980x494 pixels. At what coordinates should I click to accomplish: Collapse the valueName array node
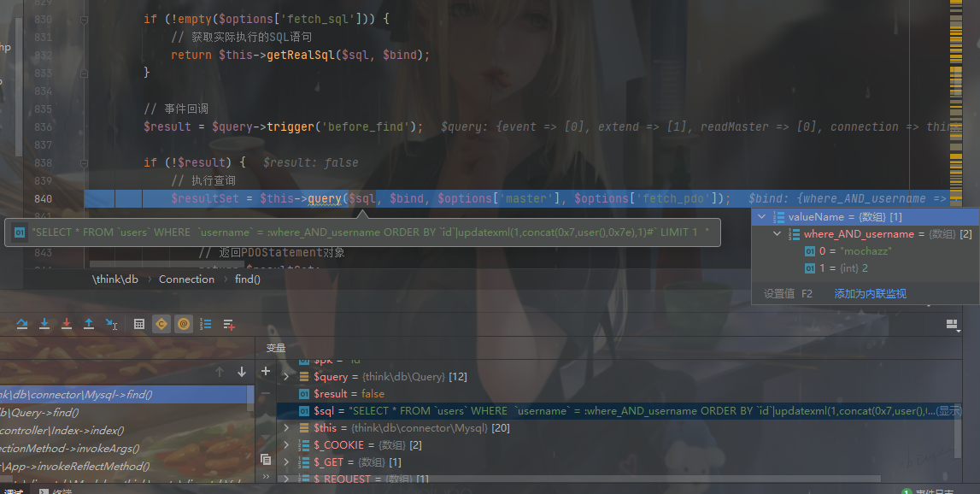(x=761, y=217)
